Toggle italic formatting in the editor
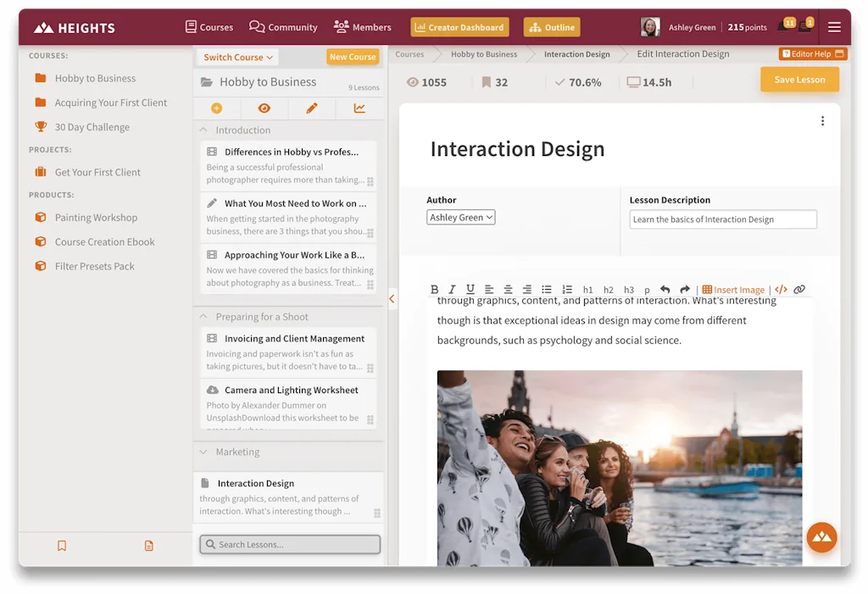Screen dimensions: 868x594 pos(452,289)
